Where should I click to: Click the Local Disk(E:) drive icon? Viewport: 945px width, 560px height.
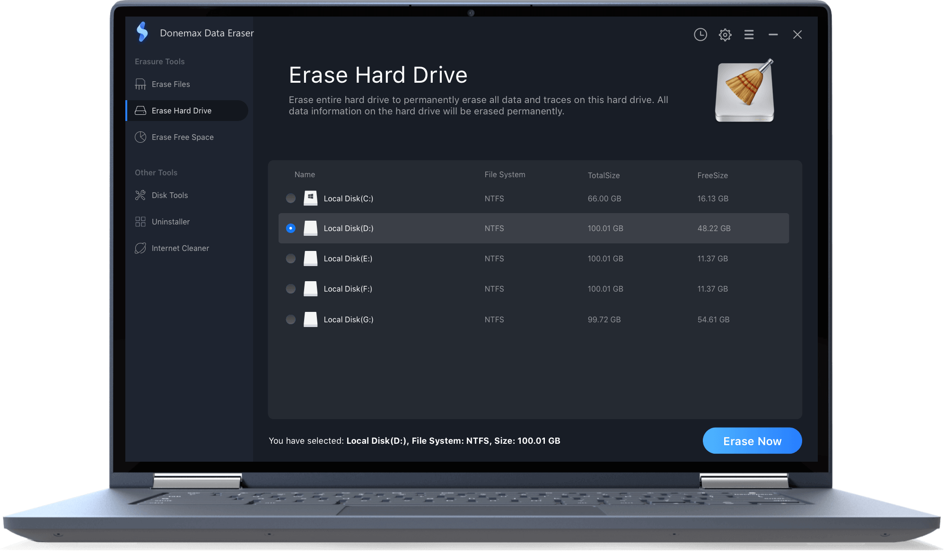coord(310,258)
